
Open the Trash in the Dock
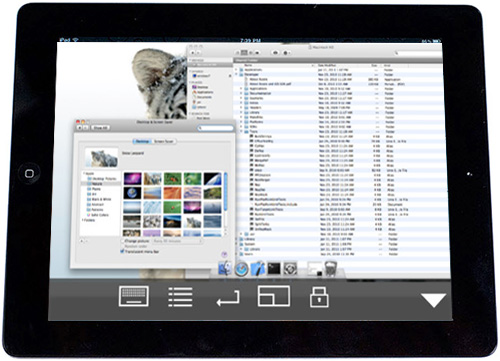[x=331, y=269]
